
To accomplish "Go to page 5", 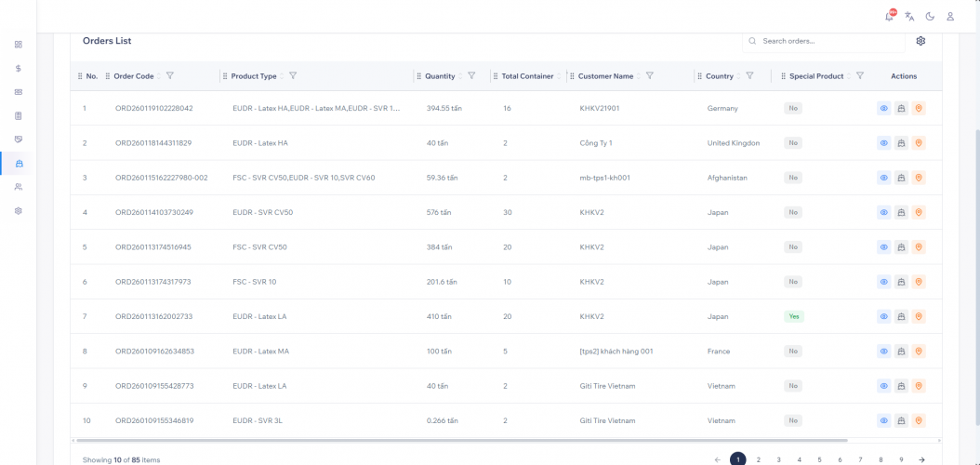I will tap(819, 459).
